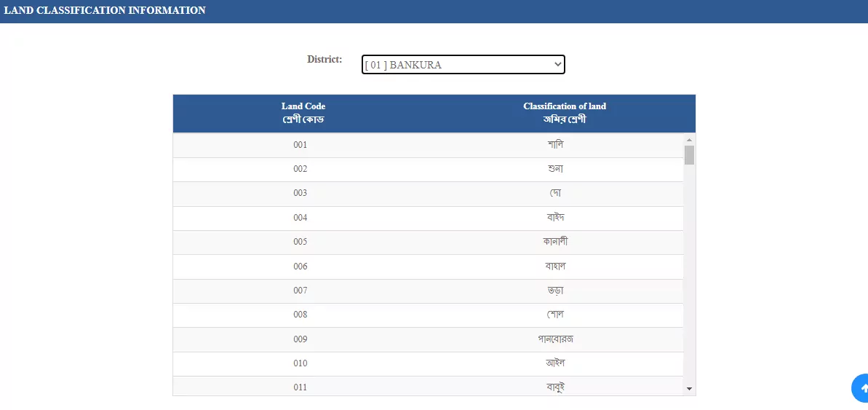868x410 pixels.
Task: Click the classification text in row 011
Action: (x=556, y=387)
